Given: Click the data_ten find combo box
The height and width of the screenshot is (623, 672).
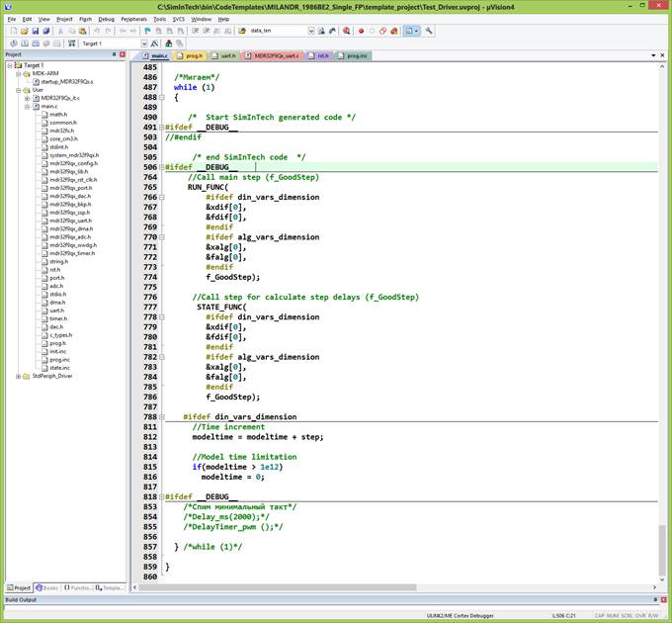Looking at the screenshot, I should (x=277, y=31).
